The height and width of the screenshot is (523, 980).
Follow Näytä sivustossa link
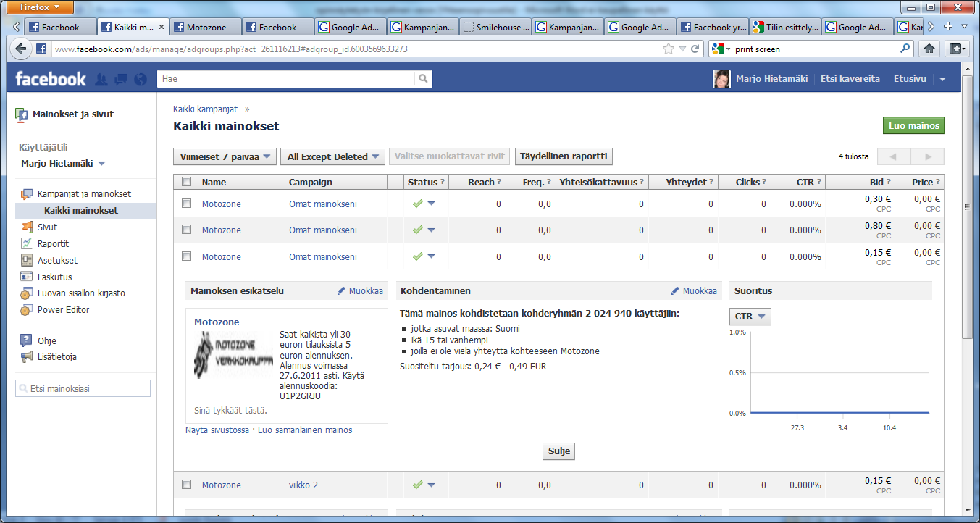tap(217, 430)
